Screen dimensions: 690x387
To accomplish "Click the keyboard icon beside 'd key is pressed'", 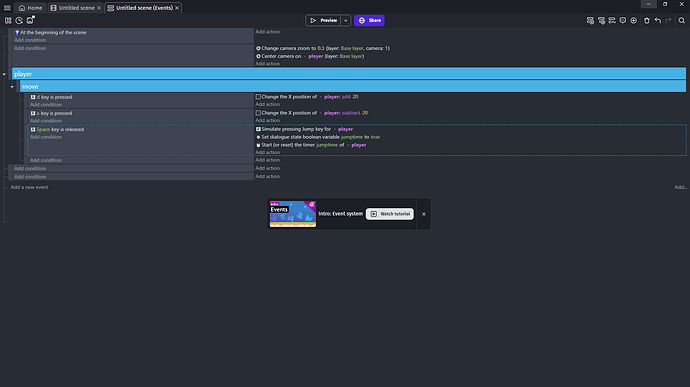I will coord(33,97).
